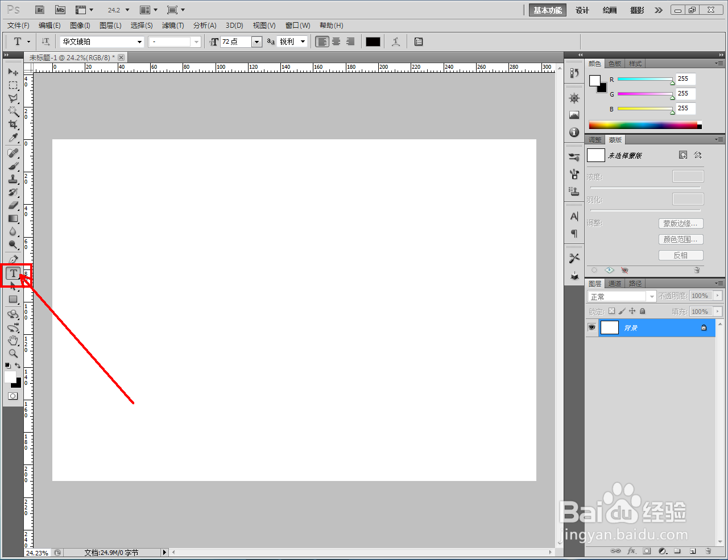
Task: Select the Crop tool
Action: pos(13,125)
